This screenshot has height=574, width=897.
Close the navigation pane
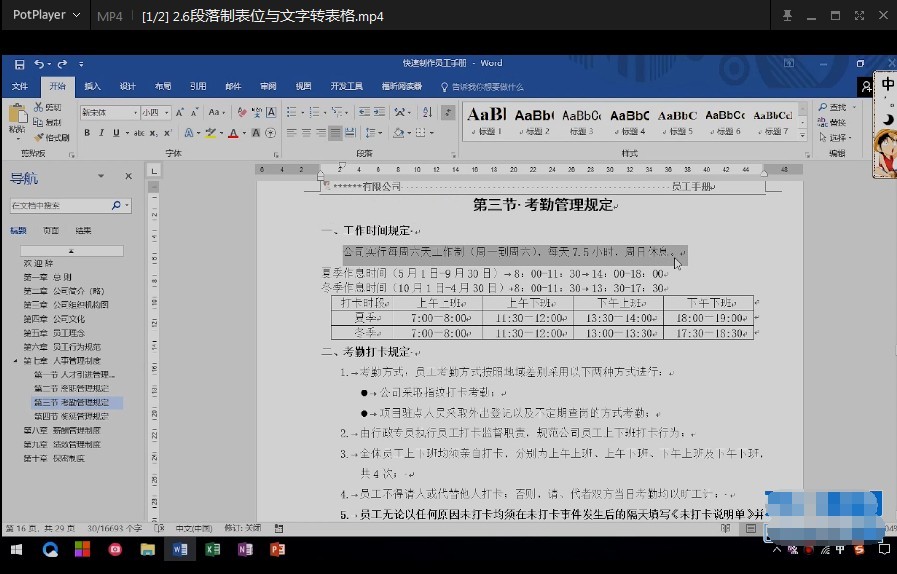(x=128, y=176)
